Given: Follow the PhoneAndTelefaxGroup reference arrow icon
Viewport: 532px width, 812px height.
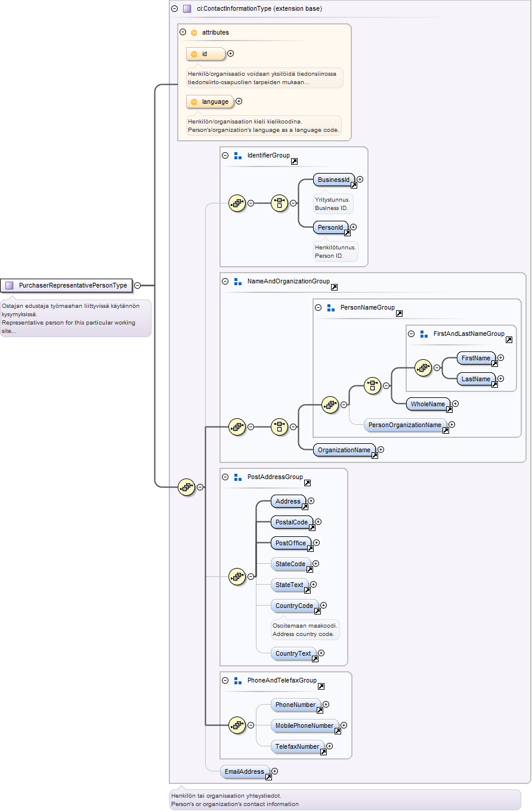Looking at the screenshot, I should tap(321, 687).
